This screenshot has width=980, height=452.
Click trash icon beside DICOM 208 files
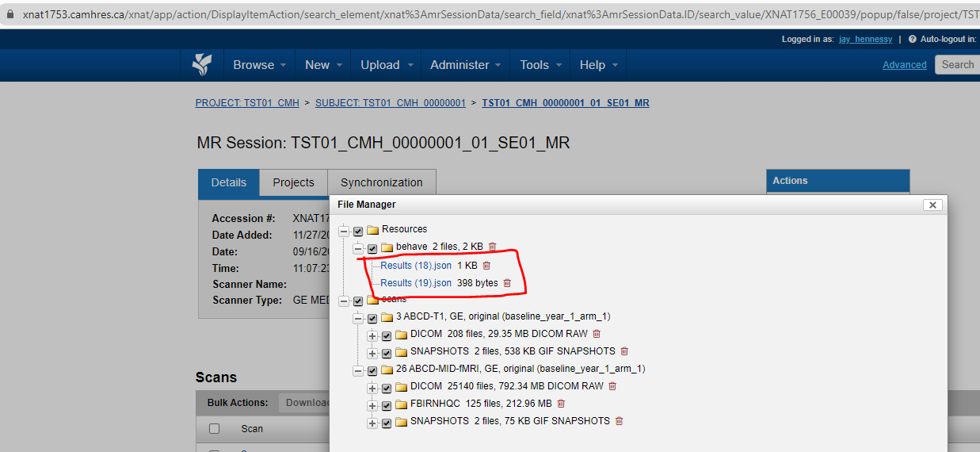(x=597, y=334)
